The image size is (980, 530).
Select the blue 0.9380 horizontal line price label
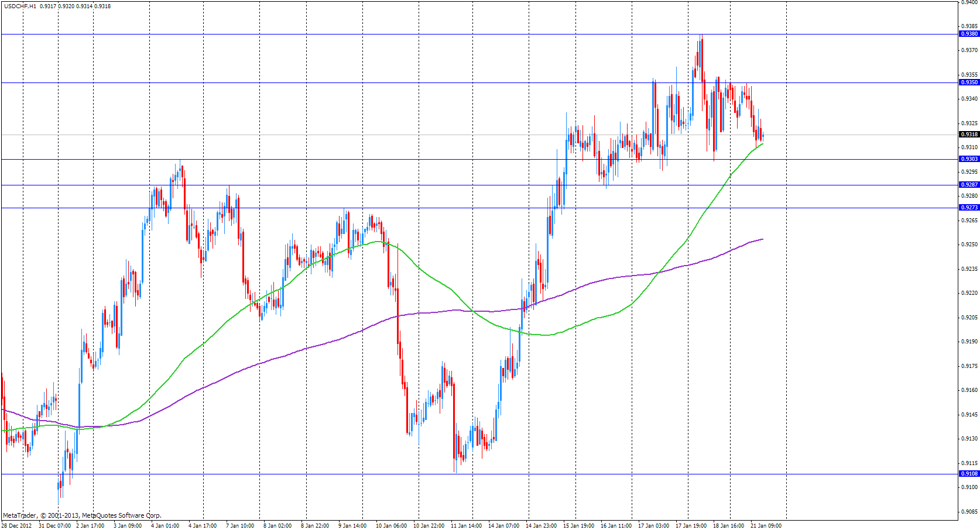tap(969, 34)
